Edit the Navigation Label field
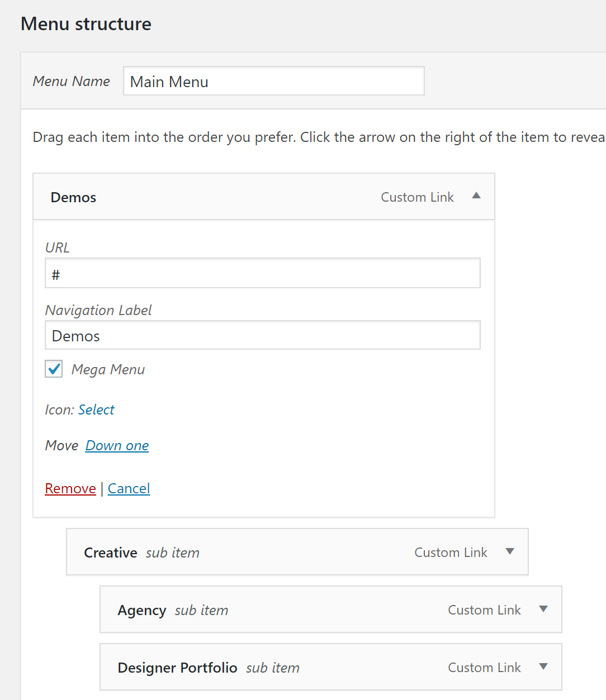Image resolution: width=606 pixels, height=700 pixels. 263,335
